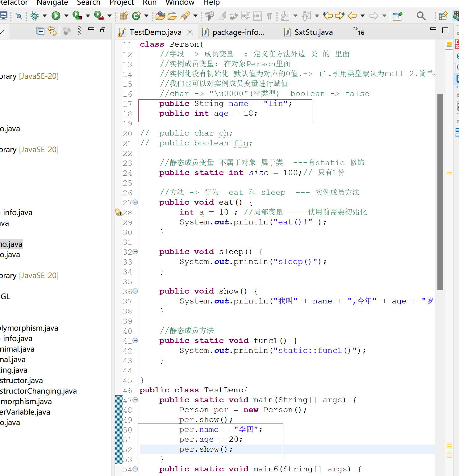459x476 pixels.
Task: Click Collapse All in the explorer panel
Action: (x=40, y=31)
